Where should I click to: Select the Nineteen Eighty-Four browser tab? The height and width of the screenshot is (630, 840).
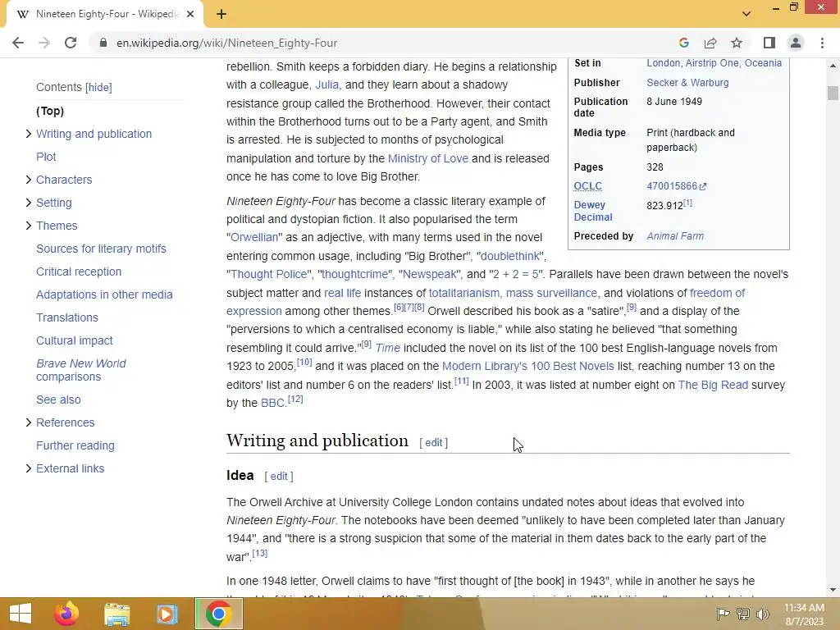click(104, 14)
